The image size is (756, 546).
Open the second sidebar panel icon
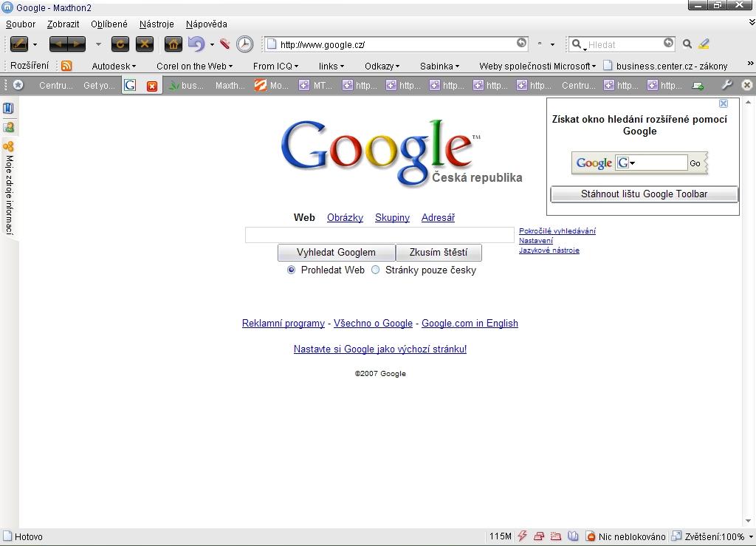[x=8, y=127]
